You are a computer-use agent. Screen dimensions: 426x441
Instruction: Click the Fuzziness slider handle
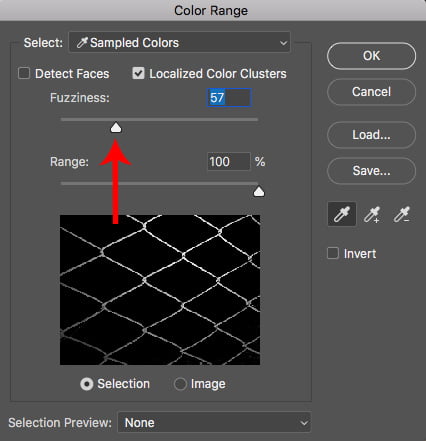(116, 127)
